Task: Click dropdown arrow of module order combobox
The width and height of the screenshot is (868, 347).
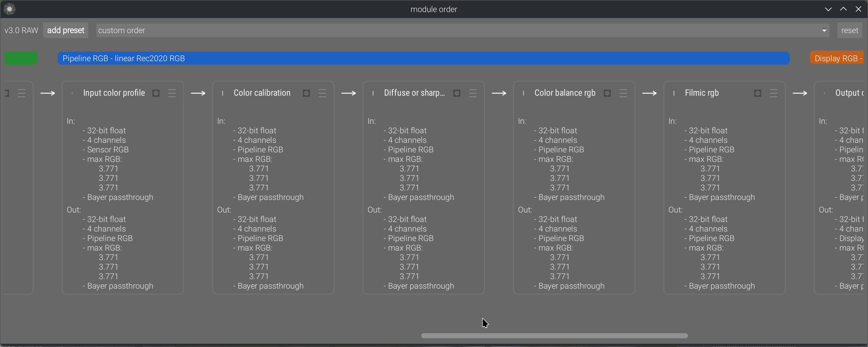Action: 824,30
